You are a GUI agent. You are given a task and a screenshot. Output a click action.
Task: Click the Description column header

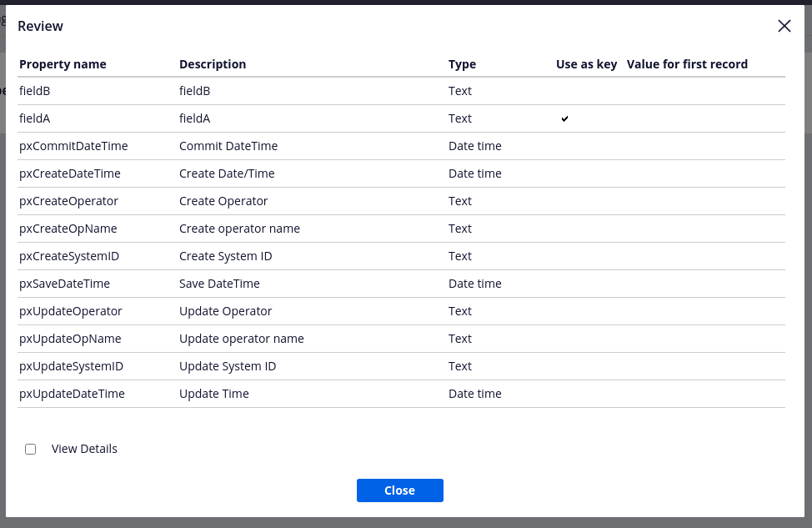tap(210, 63)
